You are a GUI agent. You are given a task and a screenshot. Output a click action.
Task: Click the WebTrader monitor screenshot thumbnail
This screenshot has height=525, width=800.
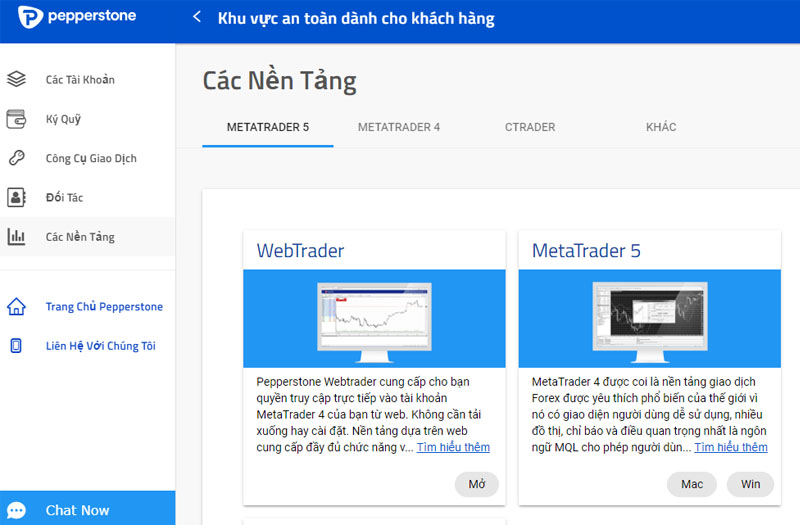[374, 321]
